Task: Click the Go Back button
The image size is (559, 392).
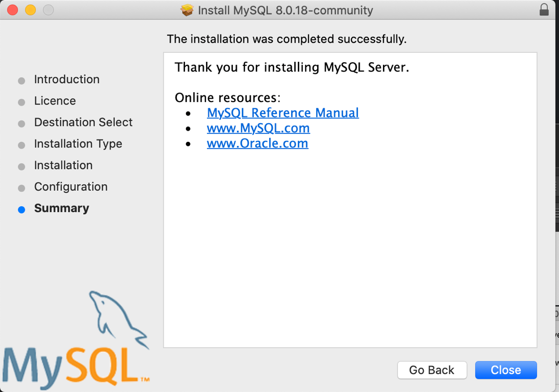Action: tap(432, 370)
